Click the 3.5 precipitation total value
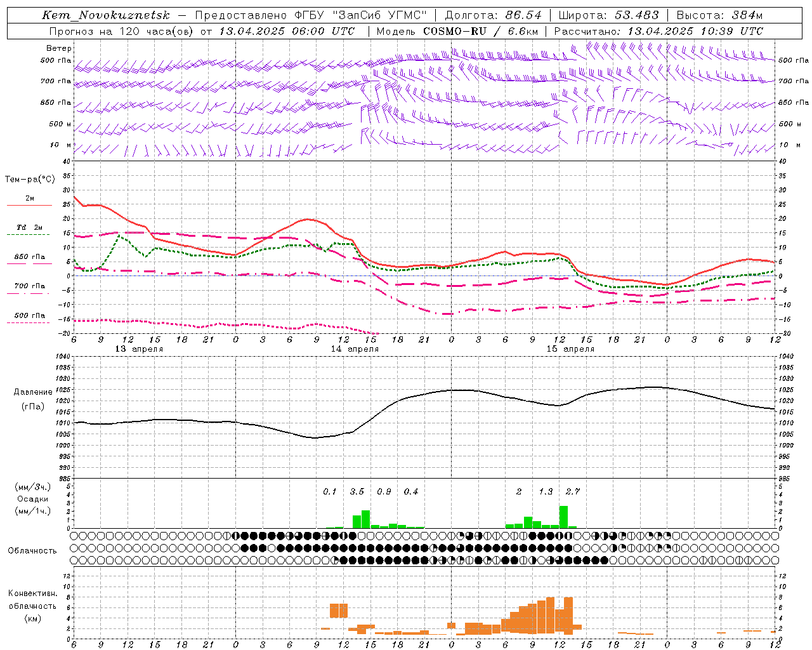The height and width of the screenshot is (650, 812). coord(357,492)
